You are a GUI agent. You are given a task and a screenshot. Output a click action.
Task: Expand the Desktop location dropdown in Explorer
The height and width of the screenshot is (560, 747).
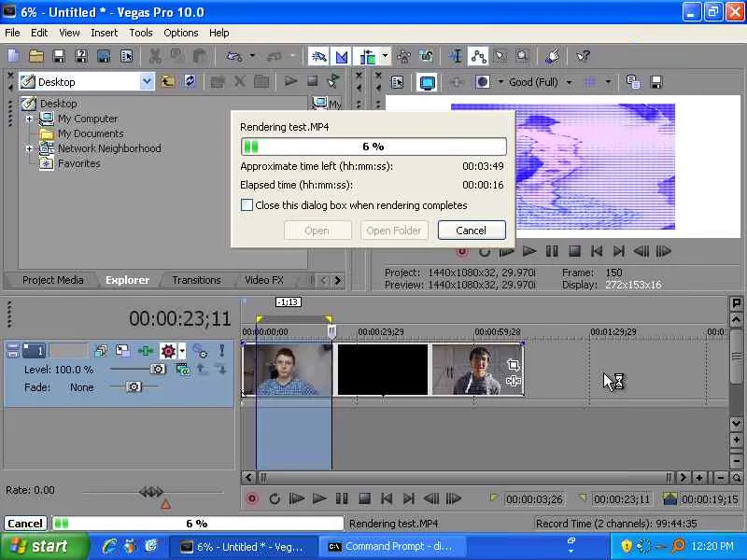148,81
